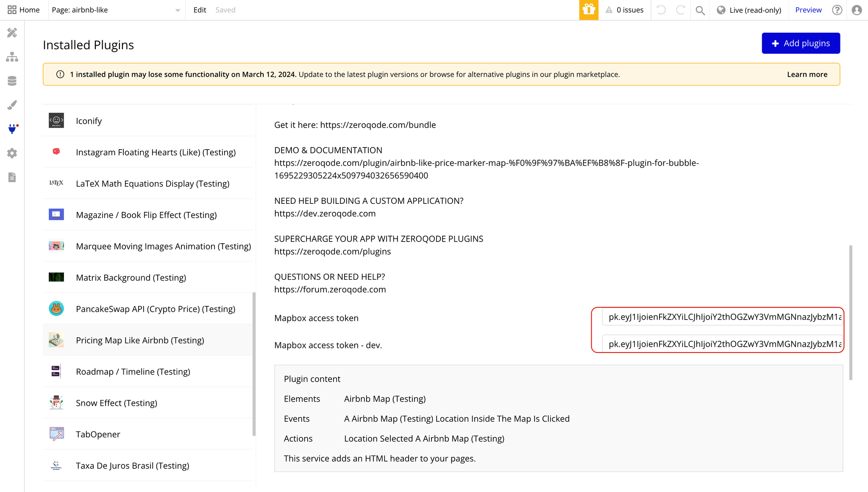Select Matrix Background (Testing) plugin
868x492 pixels.
click(x=131, y=278)
